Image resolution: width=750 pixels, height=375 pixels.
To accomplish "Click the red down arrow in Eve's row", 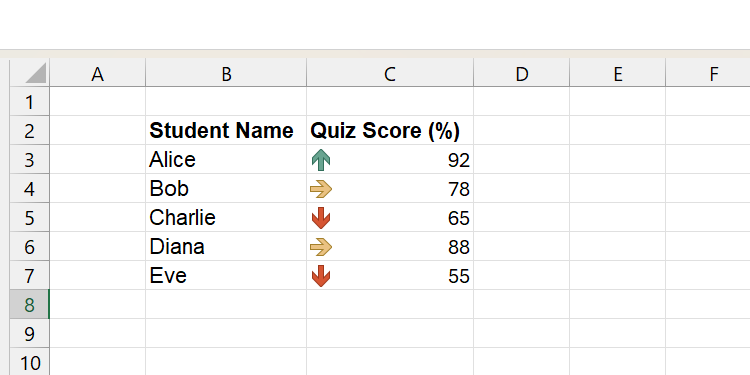I will (321, 276).
